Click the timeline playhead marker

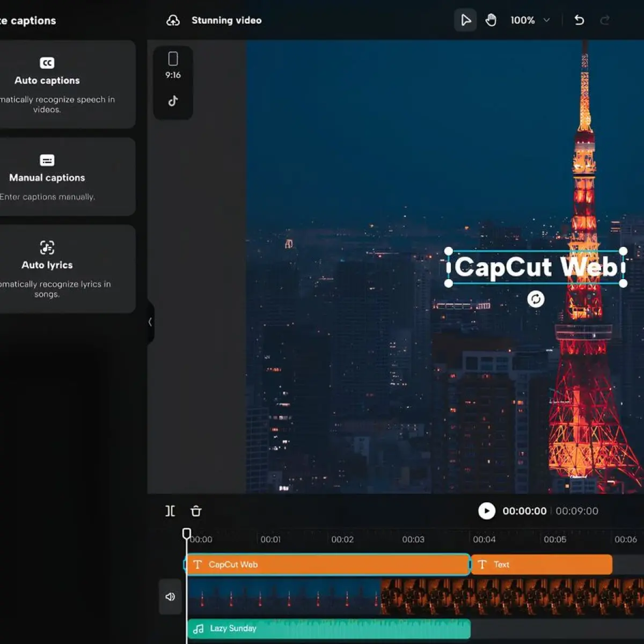[186, 533]
